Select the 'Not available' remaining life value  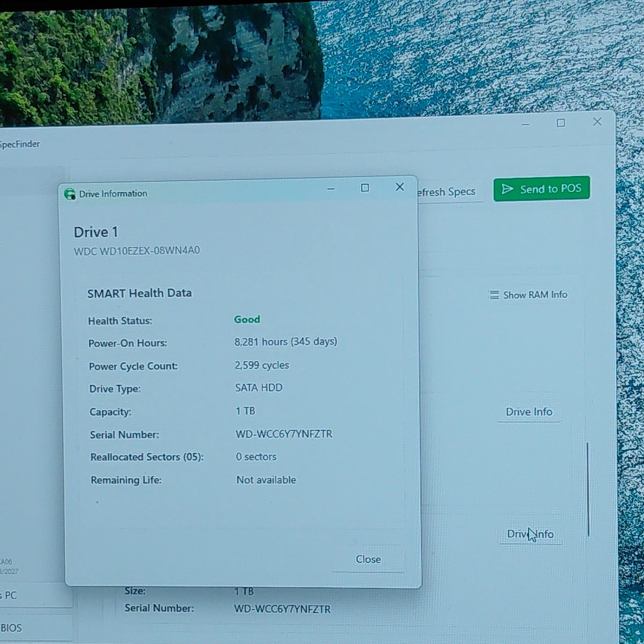(x=266, y=480)
